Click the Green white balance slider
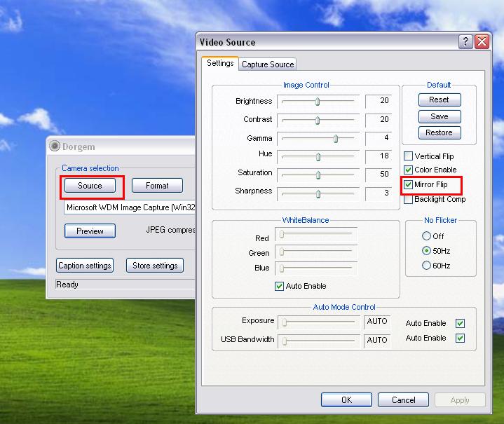The height and width of the screenshot is (424, 504). pos(316,252)
